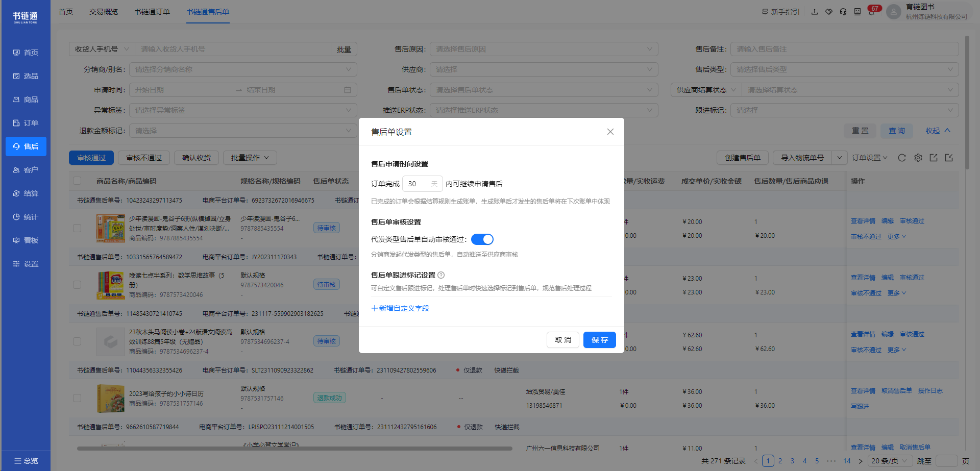
Task: Click the 取消 button in dialog
Action: (563, 340)
